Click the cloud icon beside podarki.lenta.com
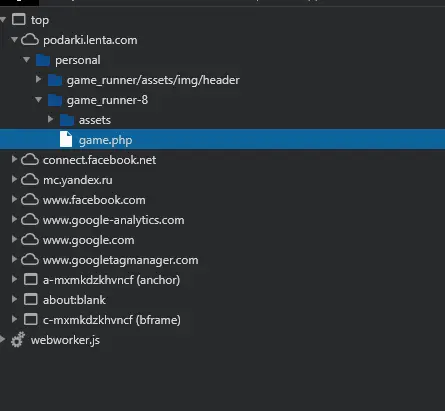445x411 pixels. (x=30, y=40)
